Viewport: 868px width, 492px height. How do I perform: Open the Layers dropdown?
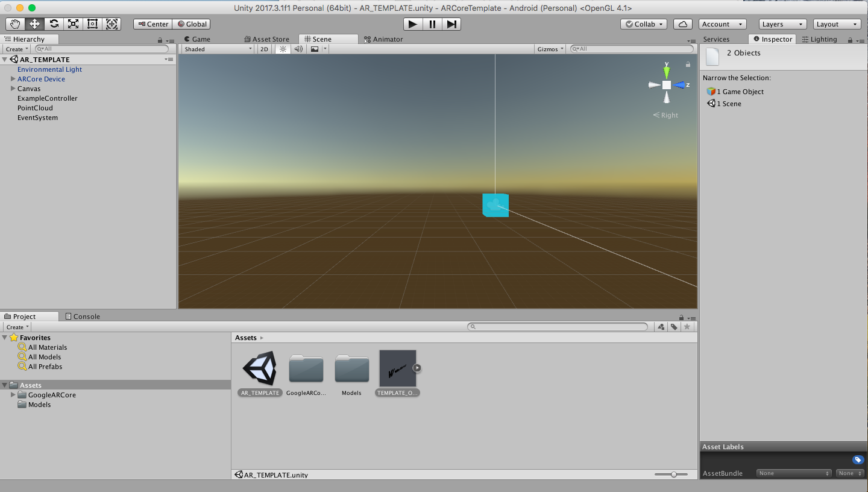(x=782, y=24)
